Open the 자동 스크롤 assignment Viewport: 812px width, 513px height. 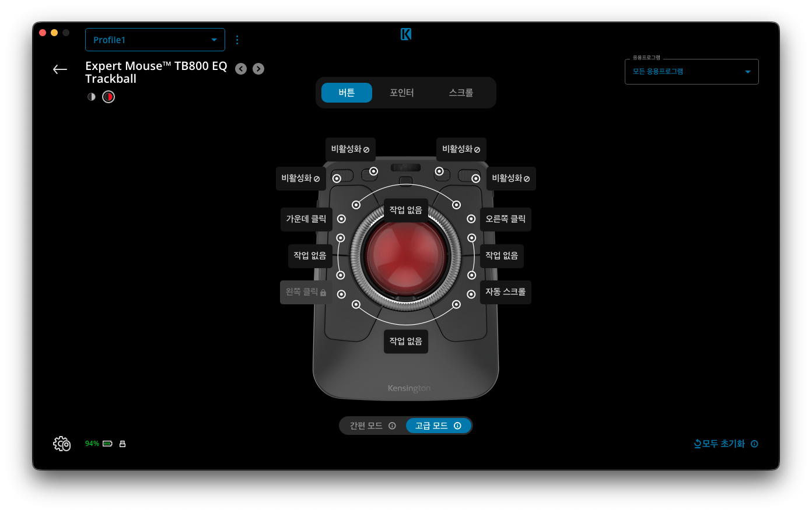(x=505, y=292)
